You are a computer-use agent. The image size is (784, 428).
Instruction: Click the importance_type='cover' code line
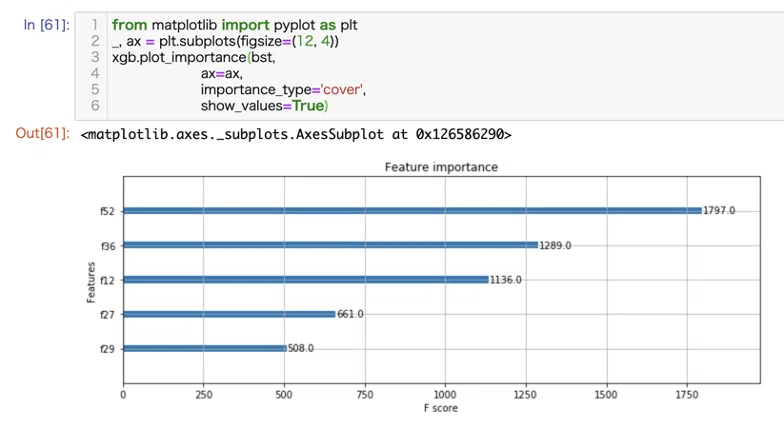[283, 90]
